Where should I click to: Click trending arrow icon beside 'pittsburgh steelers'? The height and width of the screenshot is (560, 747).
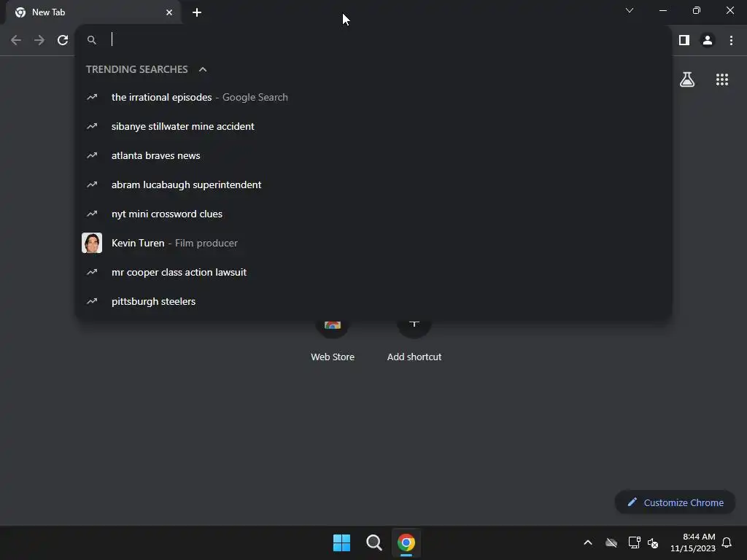(x=92, y=301)
